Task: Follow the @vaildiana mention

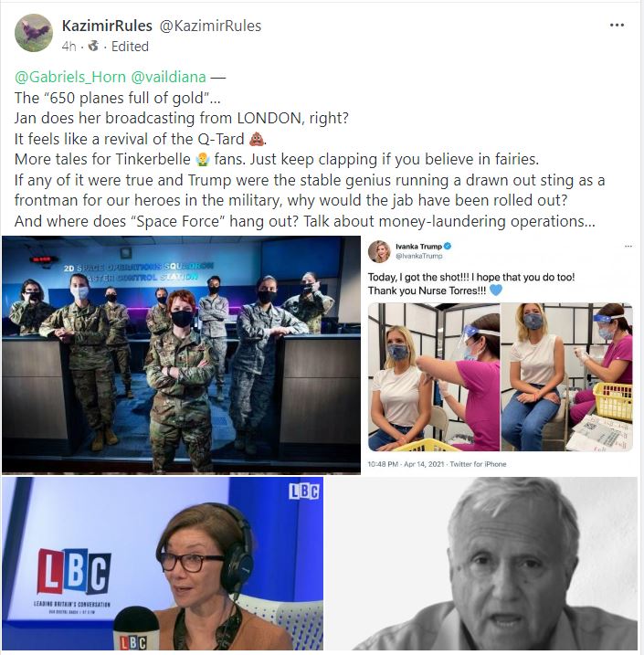Action: 168,77
